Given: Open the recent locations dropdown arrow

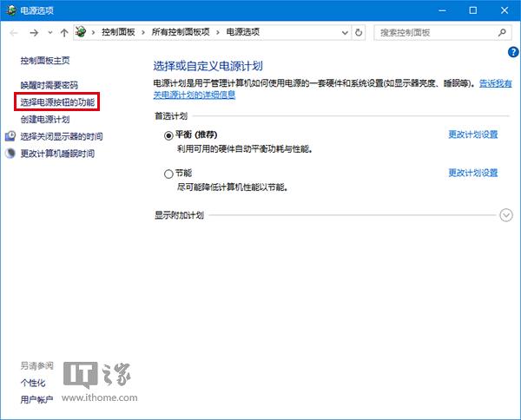Looking at the screenshot, I should coord(49,33).
